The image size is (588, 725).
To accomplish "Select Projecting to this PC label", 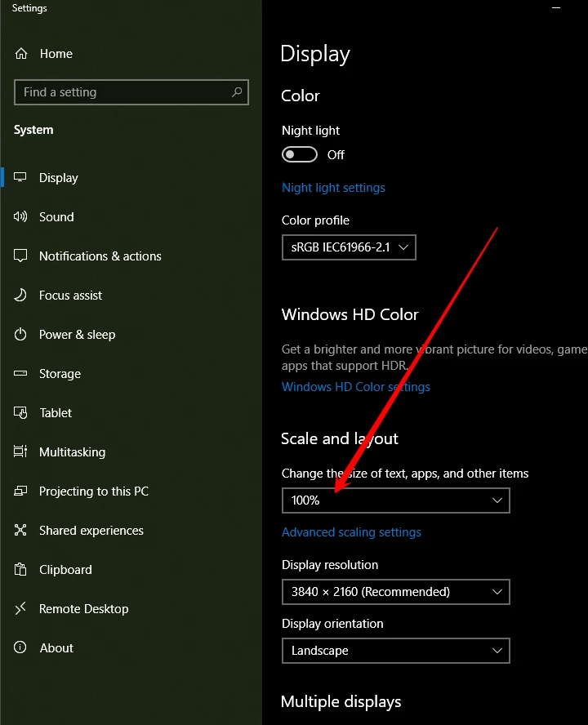I will 94,491.
